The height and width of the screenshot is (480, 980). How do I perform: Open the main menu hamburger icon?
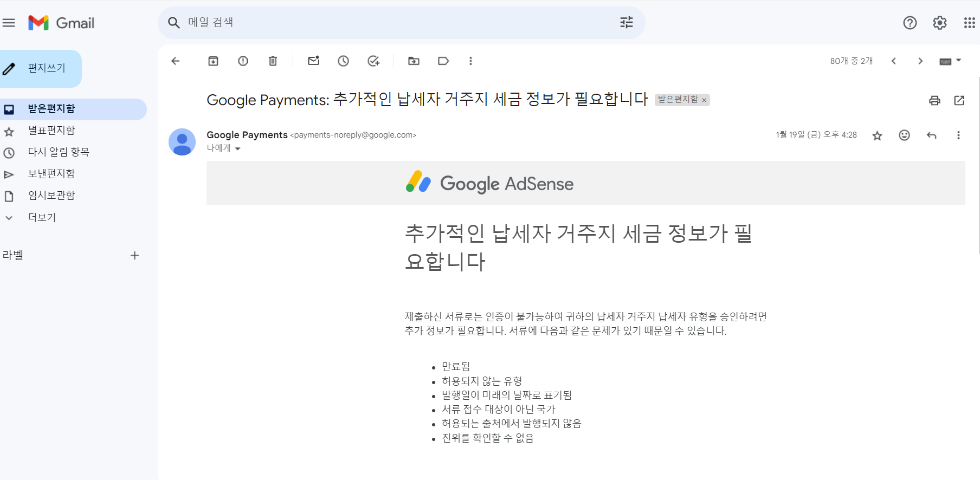[9, 23]
